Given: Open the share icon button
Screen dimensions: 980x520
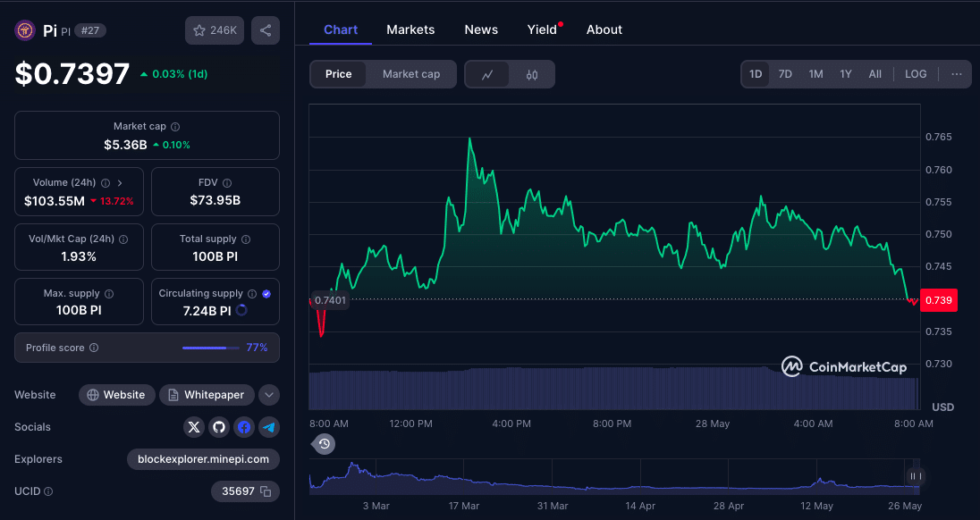Looking at the screenshot, I should [x=266, y=30].
